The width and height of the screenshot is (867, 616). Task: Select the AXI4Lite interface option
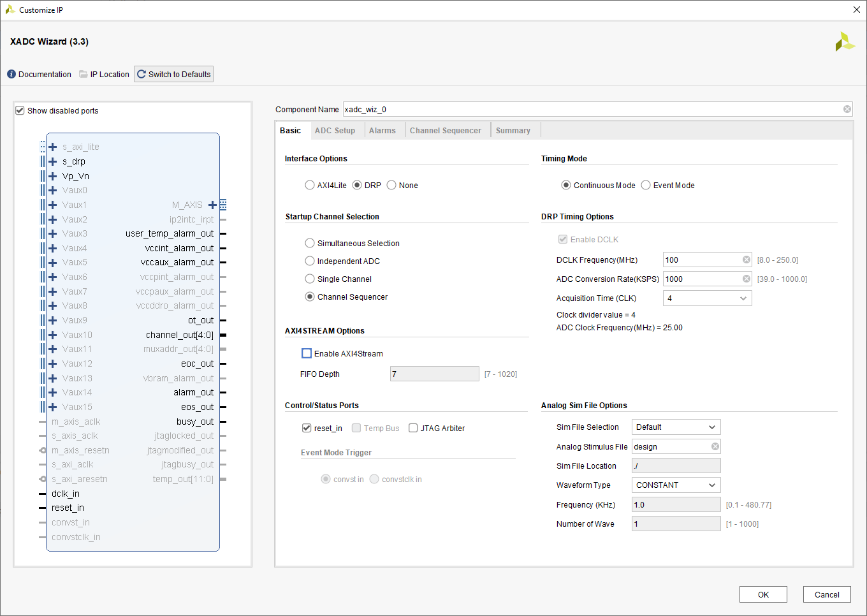(x=310, y=185)
